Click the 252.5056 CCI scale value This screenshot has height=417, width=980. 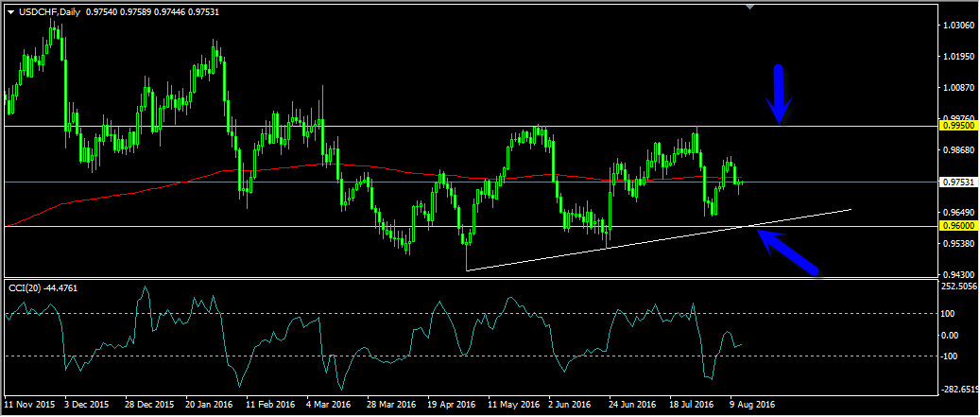(x=960, y=287)
